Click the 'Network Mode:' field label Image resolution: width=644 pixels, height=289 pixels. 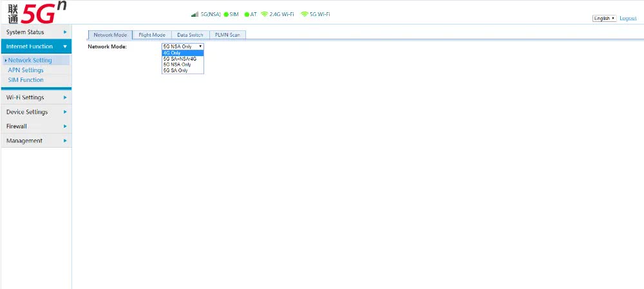107,46
